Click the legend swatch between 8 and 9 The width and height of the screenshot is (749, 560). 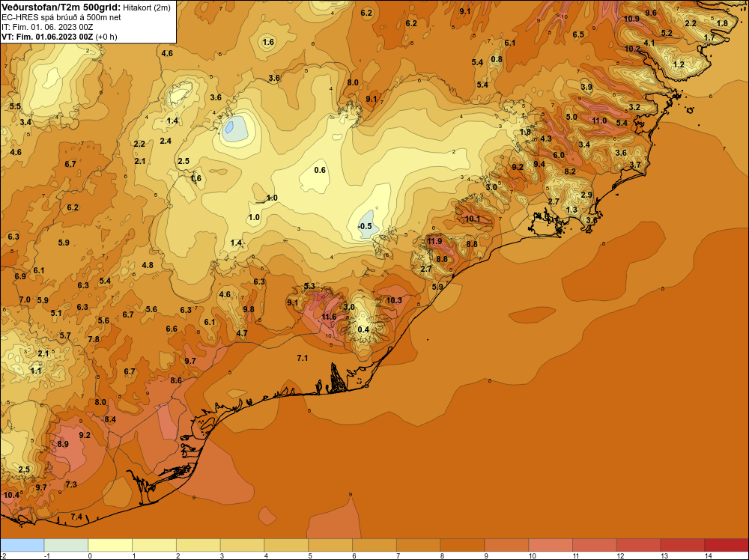(462, 545)
